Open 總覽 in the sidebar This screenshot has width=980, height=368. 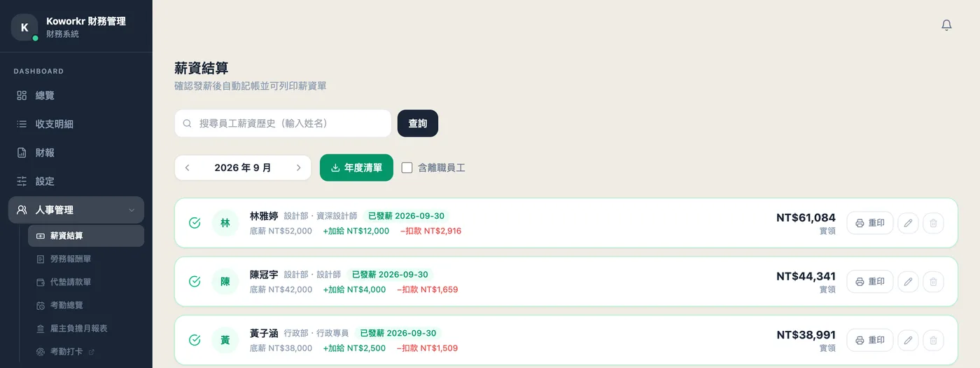pyautogui.click(x=76, y=95)
